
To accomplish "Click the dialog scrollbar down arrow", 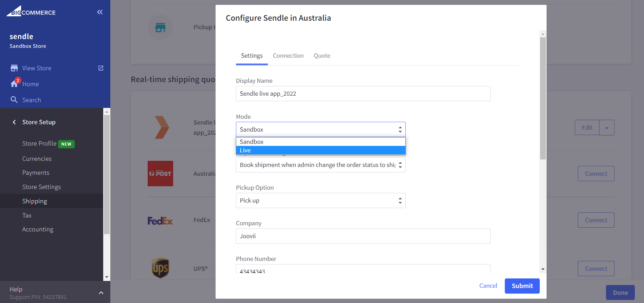I will click(x=543, y=269).
